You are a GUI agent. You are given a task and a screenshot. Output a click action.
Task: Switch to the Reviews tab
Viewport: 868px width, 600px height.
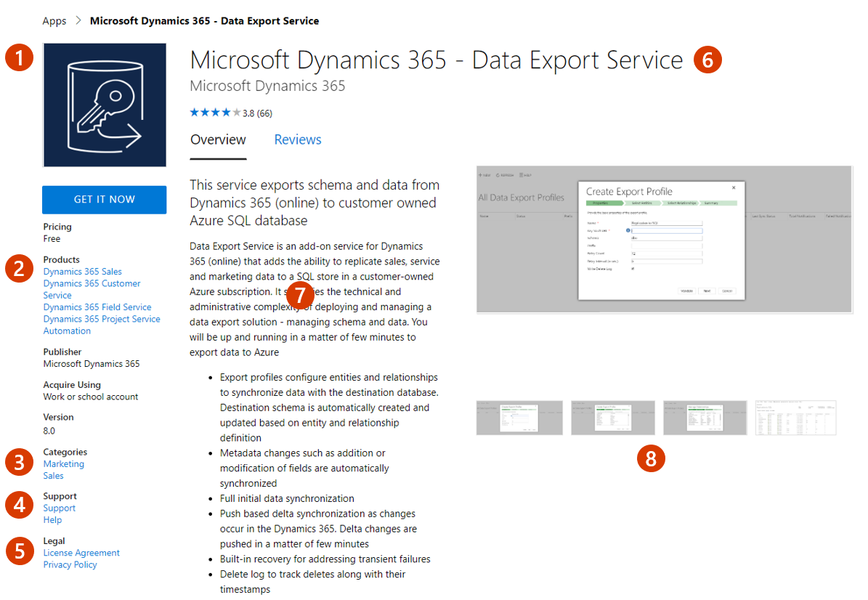coord(298,140)
